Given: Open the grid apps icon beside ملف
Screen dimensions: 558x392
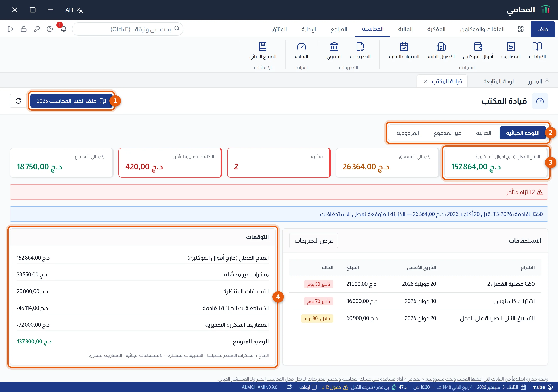Looking at the screenshot, I should pos(521,29).
